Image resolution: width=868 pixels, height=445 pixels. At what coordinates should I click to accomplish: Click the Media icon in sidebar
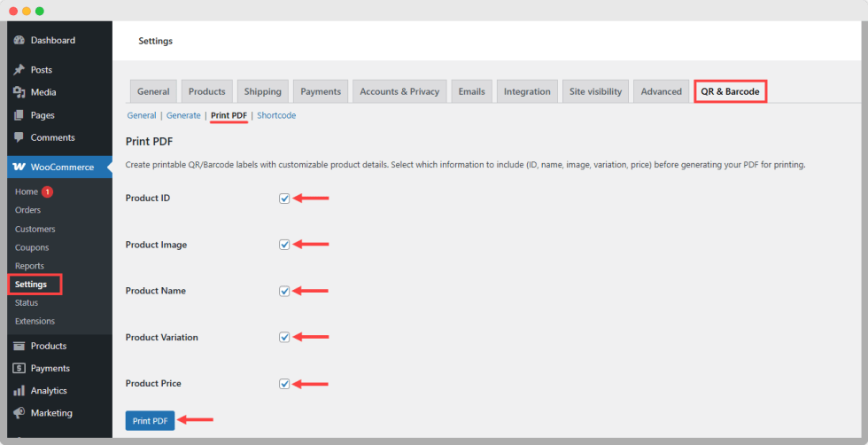(x=19, y=92)
